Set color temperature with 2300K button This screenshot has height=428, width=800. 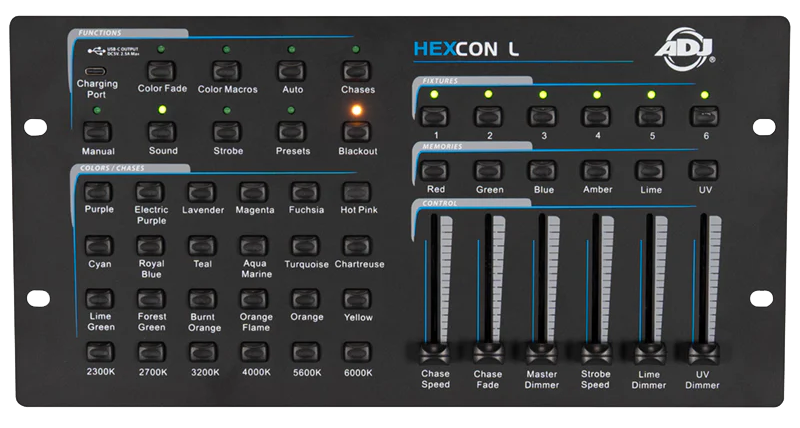click(99, 353)
